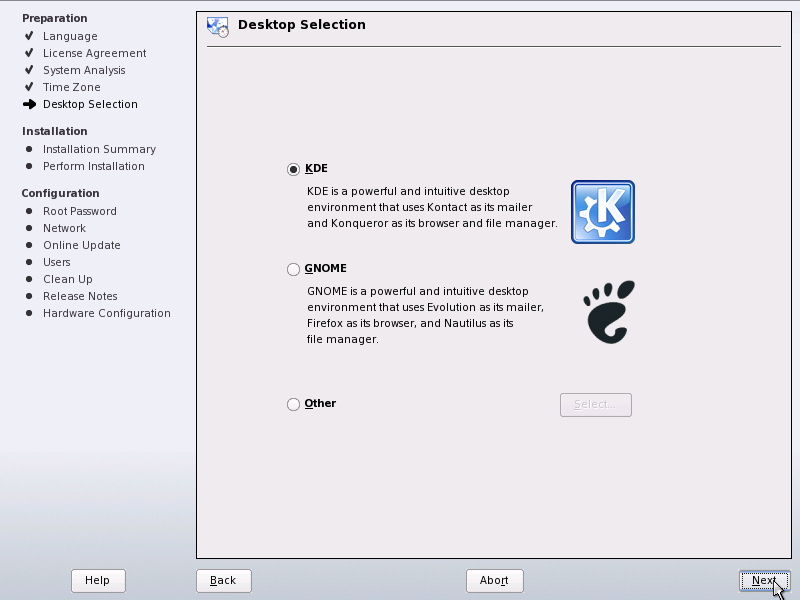Select the KDE radio button

click(293, 169)
